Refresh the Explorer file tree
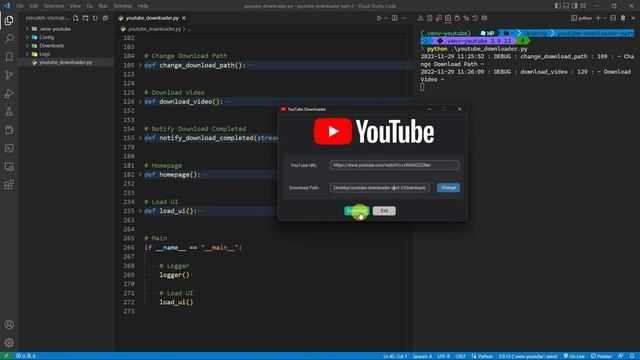Screen dimensions: 640x360 tap(96, 18)
